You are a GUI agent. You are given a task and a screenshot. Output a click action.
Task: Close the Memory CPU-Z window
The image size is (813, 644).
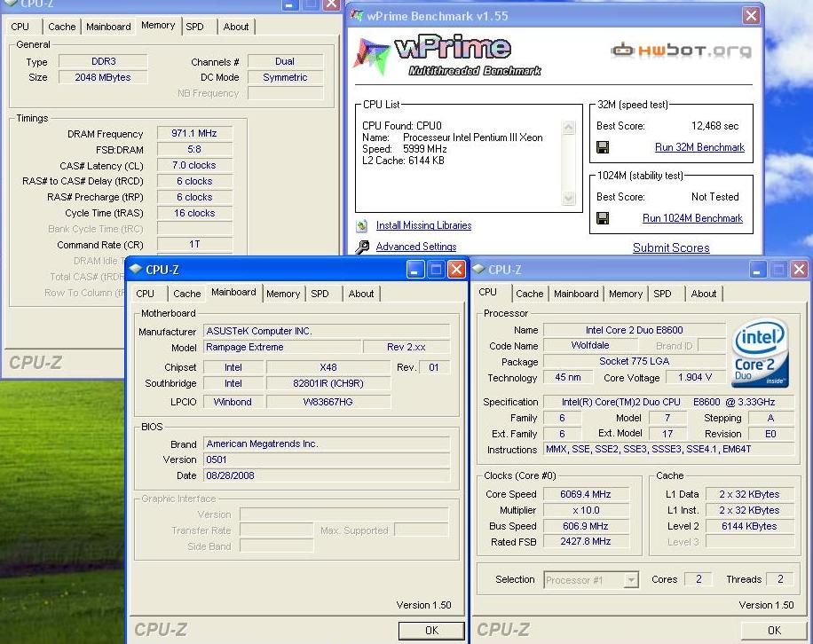tap(331, 4)
